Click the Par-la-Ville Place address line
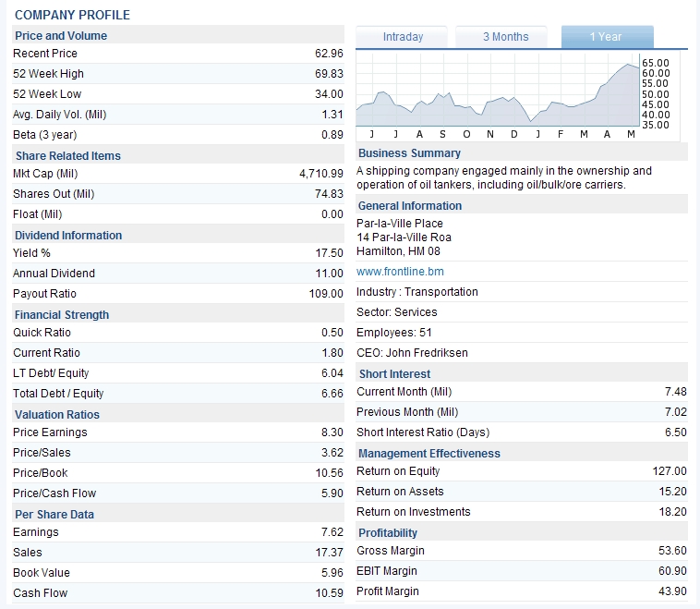Screen dimensions: 700x609 (400, 224)
